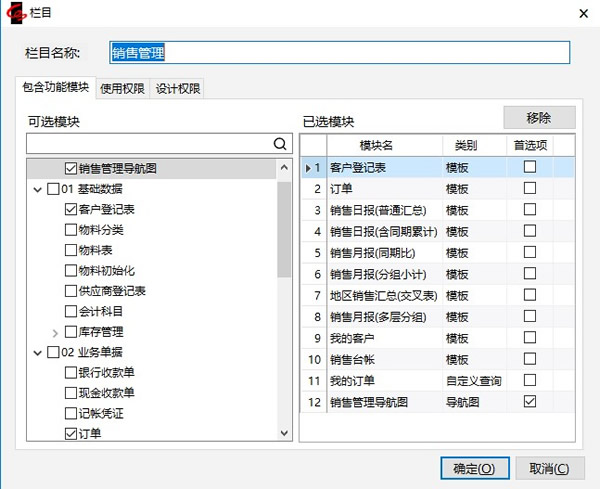Close the 栏目 dialog window
600x489 pixels.
pos(583,12)
